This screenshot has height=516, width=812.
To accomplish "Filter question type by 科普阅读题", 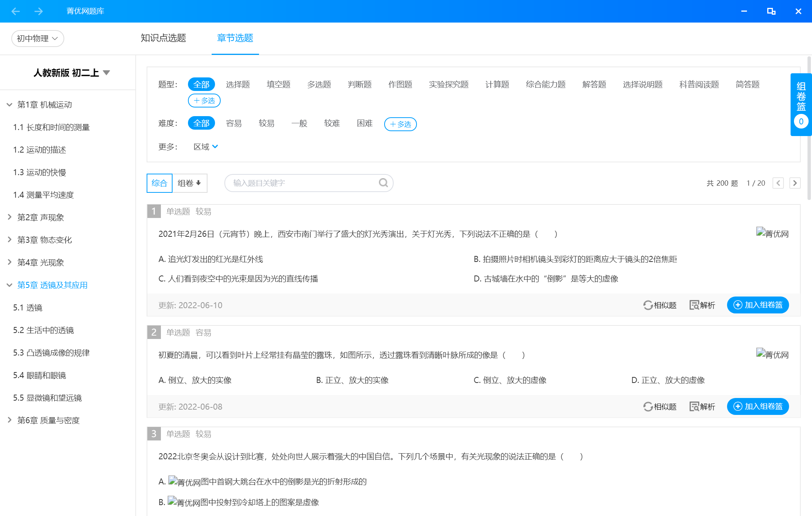I will coord(699,84).
